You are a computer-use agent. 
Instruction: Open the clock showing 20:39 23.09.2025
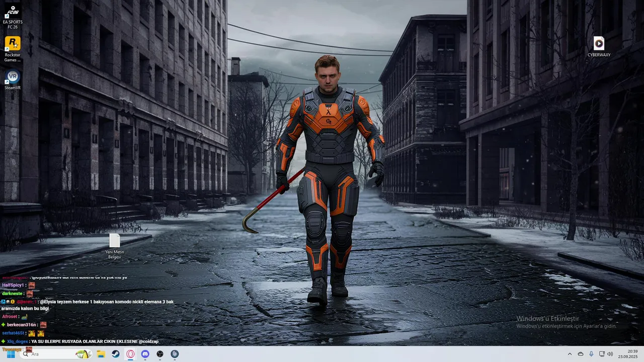pos(628,354)
